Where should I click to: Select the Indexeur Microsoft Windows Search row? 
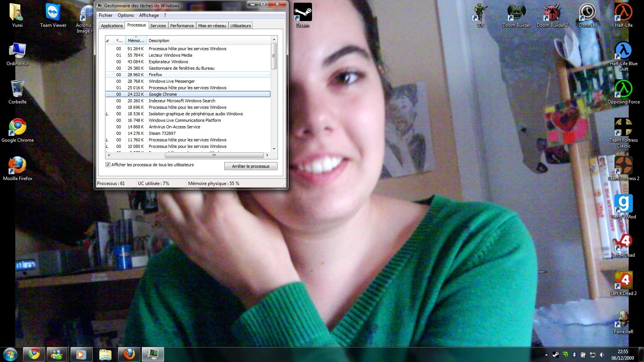(x=188, y=101)
